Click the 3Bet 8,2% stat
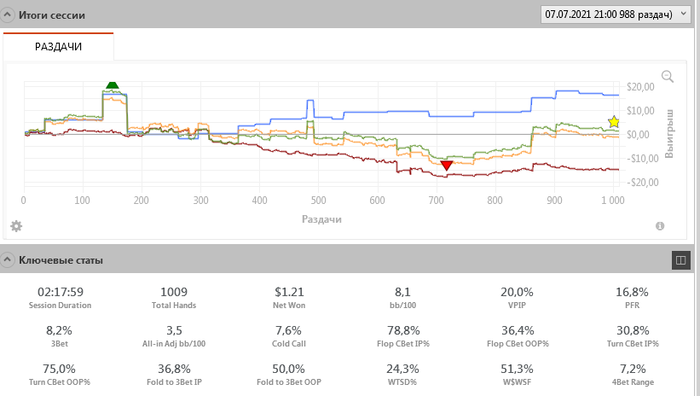 click(59, 336)
